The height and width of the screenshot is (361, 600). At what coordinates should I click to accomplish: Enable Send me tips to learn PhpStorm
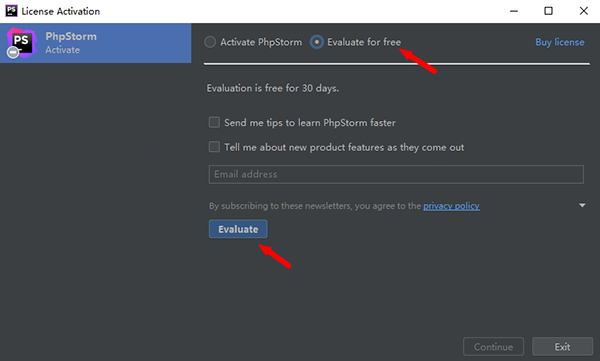point(214,123)
